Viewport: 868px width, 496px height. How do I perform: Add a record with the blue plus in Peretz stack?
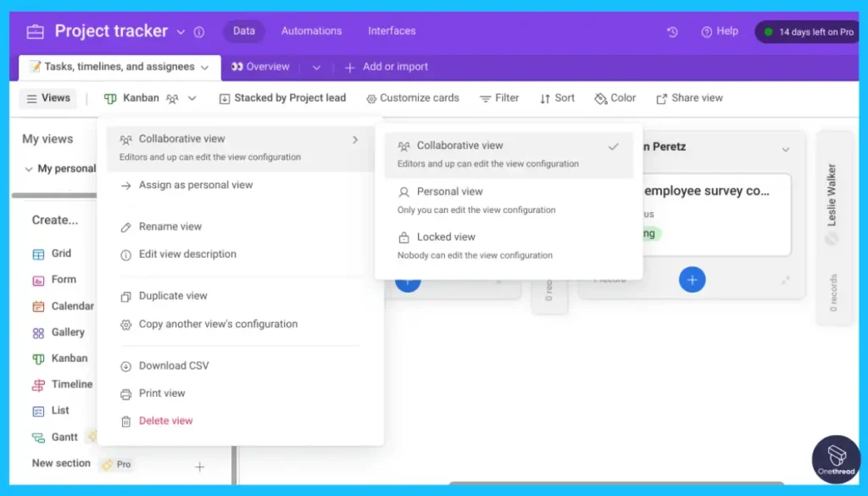click(692, 280)
